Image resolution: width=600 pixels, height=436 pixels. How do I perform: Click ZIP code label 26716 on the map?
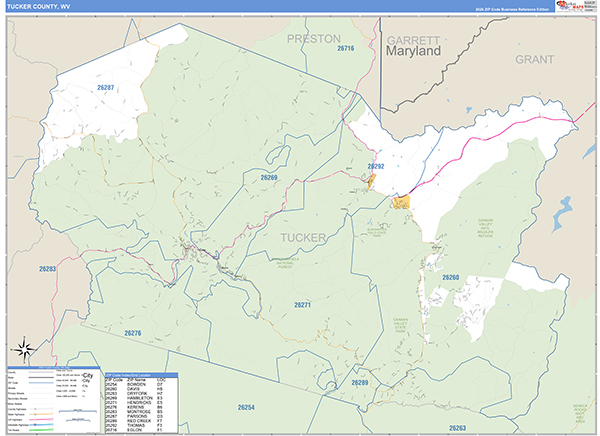[346, 48]
